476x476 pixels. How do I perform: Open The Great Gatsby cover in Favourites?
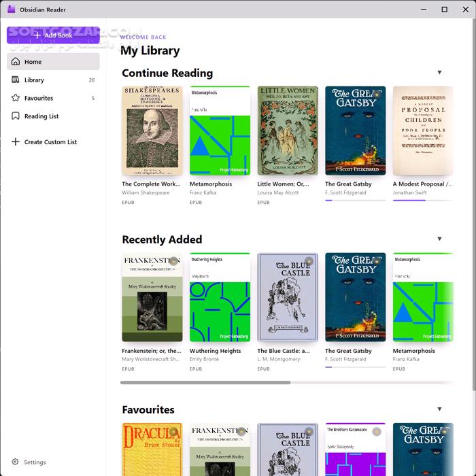point(423,449)
